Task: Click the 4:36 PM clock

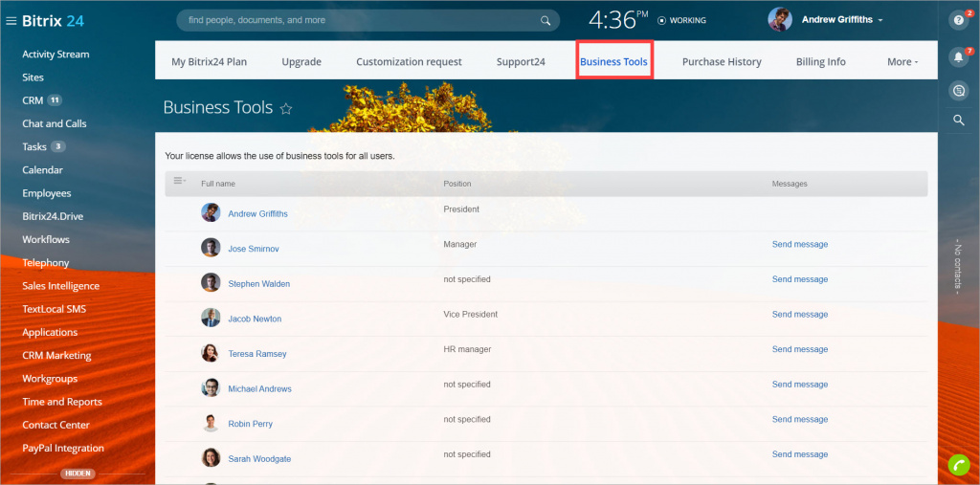Action: click(x=619, y=19)
